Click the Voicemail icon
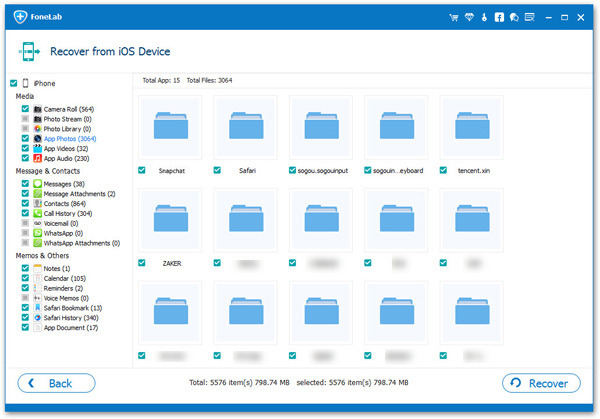The width and height of the screenshot is (600, 419). point(38,223)
